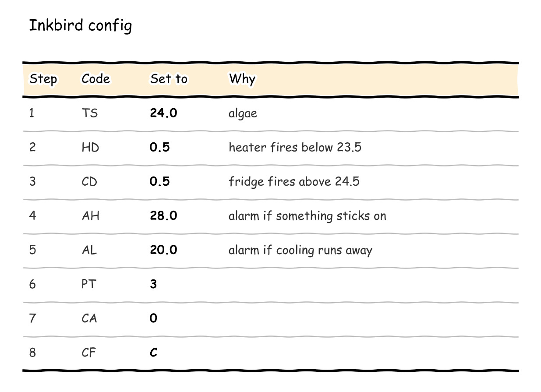
Task: Select the C value for CF
Action: click(x=153, y=352)
